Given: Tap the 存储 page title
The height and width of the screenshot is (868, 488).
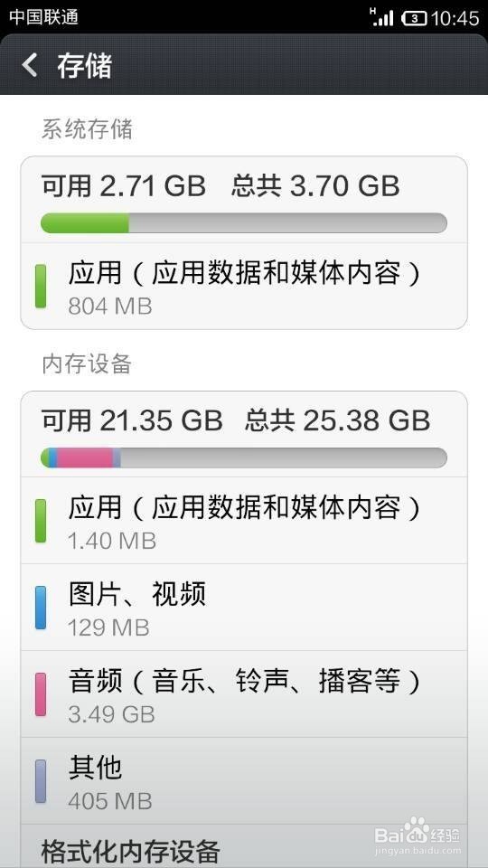Looking at the screenshot, I should click(85, 66).
